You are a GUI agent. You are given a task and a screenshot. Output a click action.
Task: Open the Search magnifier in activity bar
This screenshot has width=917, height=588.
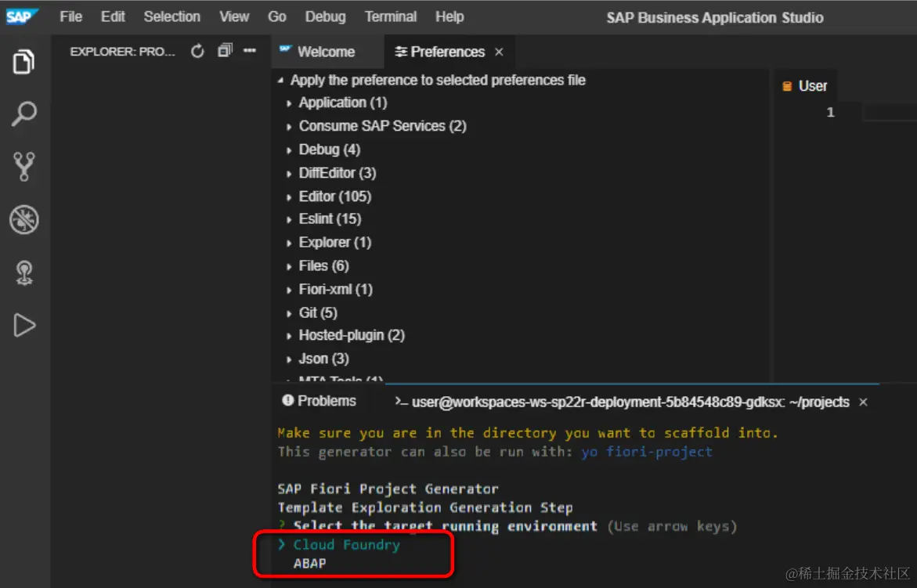click(24, 114)
